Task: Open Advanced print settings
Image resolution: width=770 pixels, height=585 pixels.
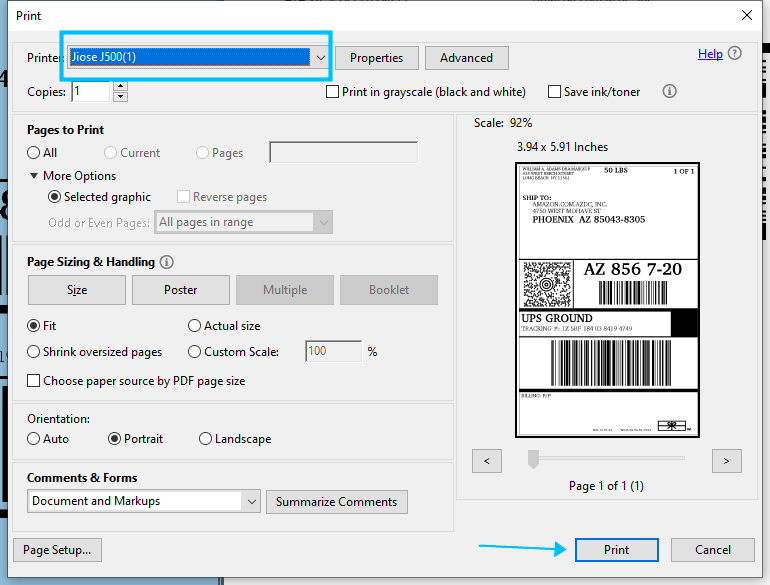Action: (467, 58)
